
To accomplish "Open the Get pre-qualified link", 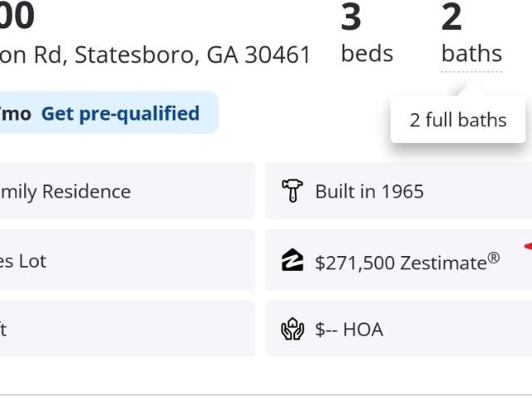I will (121, 113).
